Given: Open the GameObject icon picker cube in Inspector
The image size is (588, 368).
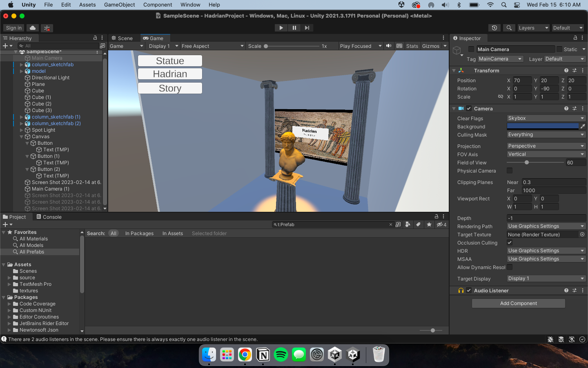Looking at the screenshot, I should pos(457,50).
